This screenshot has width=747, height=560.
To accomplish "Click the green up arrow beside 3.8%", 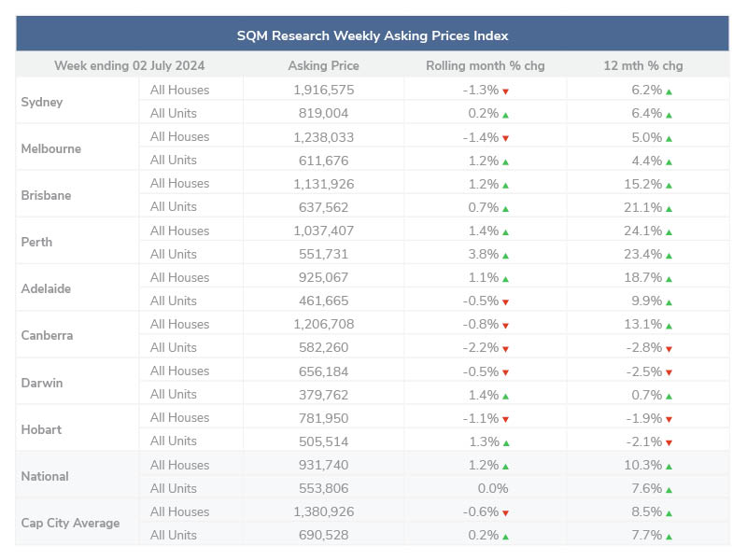I will 505,256.
